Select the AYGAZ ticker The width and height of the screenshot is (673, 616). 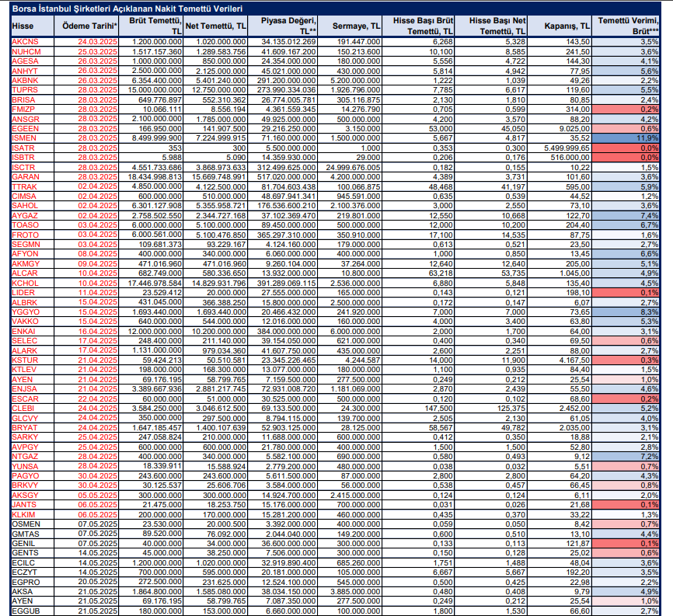[25, 215]
